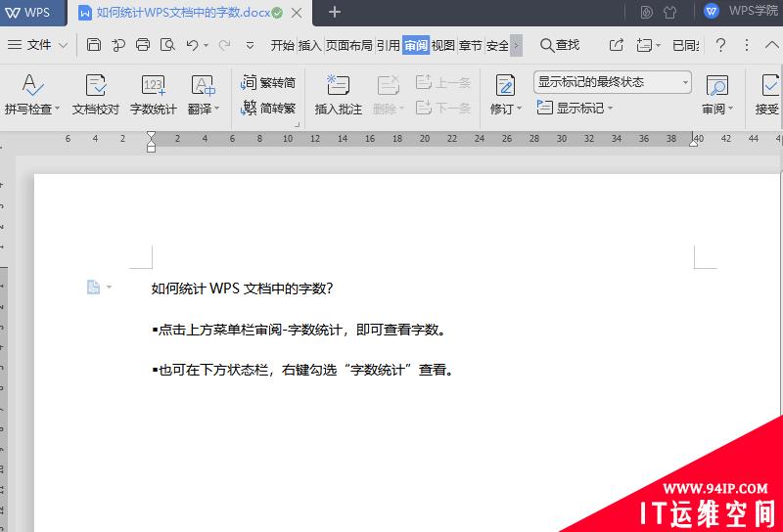Open the 显示标记的最终状态 combo box
The width and height of the screenshot is (783, 532).
(613, 82)
